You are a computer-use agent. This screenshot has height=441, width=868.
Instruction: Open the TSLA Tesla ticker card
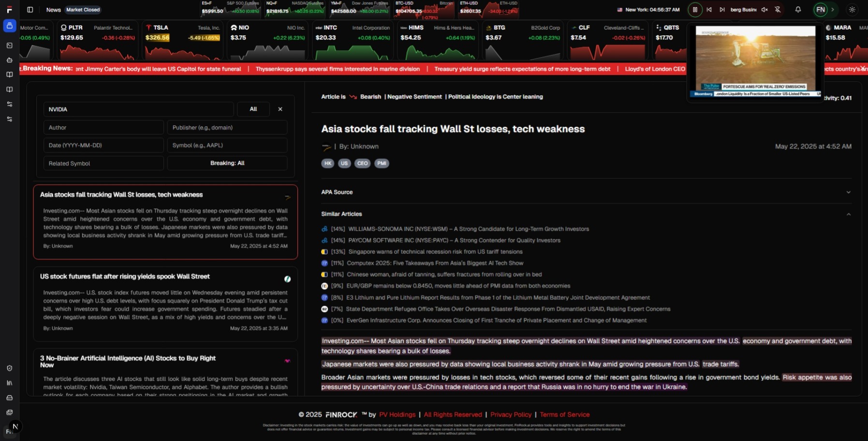tap(183, 41)
